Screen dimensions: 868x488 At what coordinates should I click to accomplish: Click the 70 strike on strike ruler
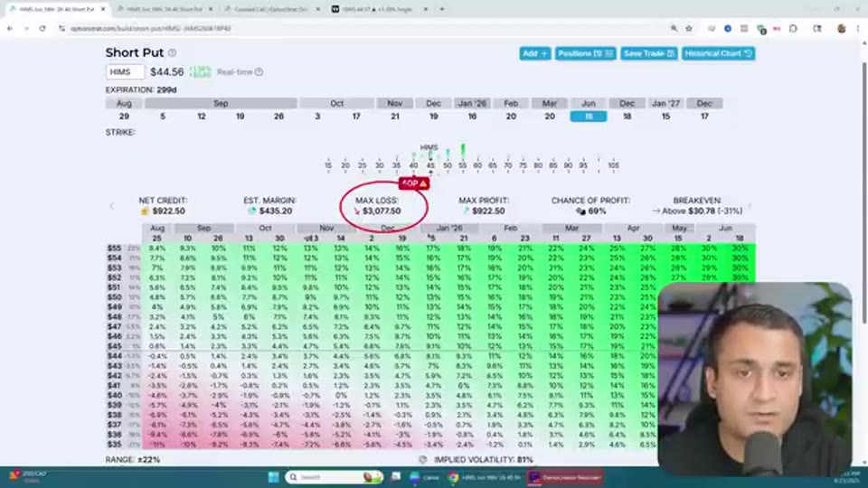(x=508, y=165)
